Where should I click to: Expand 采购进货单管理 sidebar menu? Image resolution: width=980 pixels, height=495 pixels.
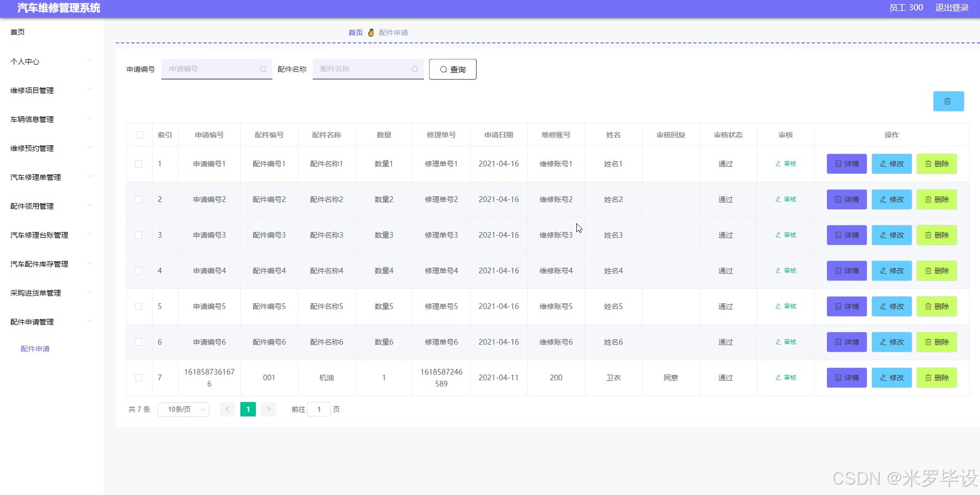click(52, 293)
